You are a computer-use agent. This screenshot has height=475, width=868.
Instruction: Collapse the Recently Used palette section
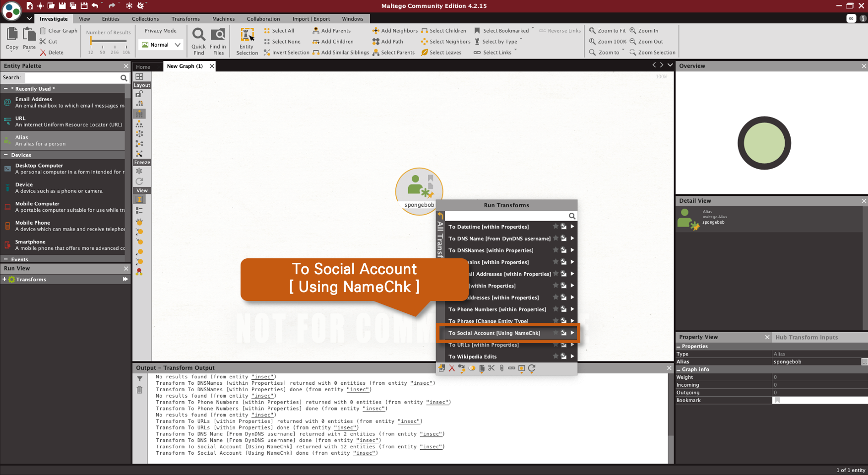5,89
